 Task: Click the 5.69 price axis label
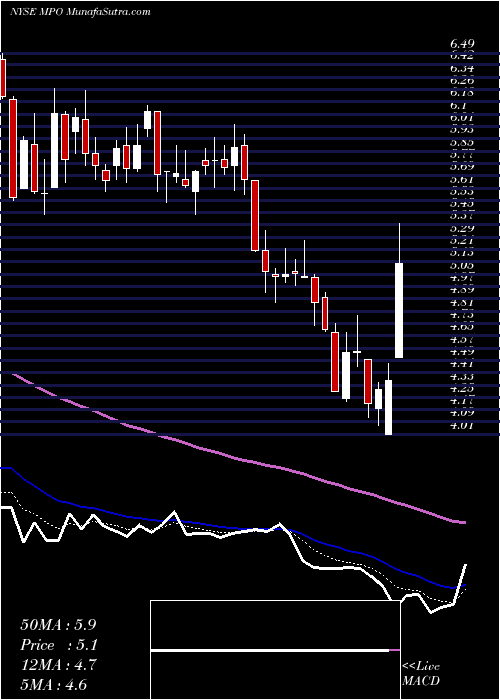point(462,167)
